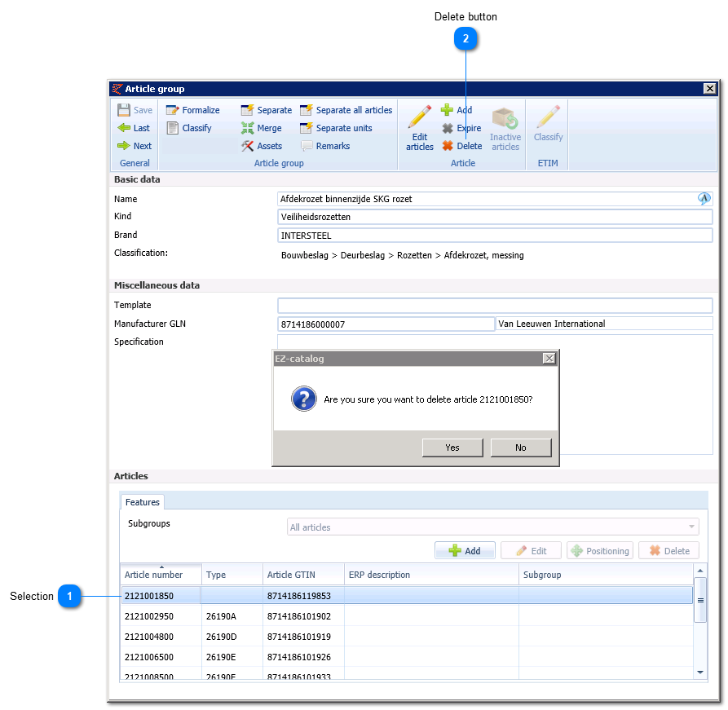728x710 pixels.
Task: Confirm deletion with the Yes button
Action: [x=452, y=448]
